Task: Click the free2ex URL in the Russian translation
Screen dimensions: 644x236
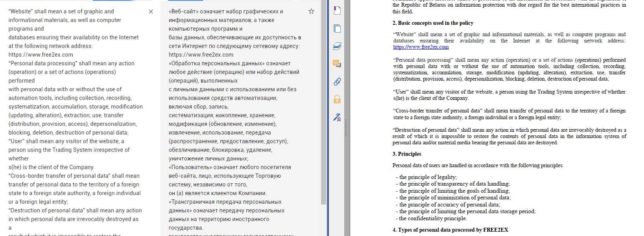Action: coord(201,55)
